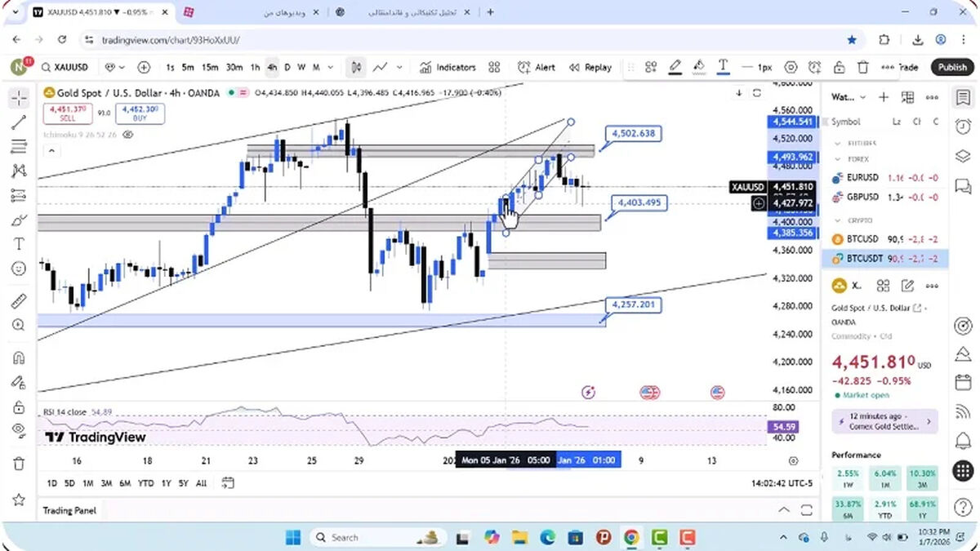The image size is (980, 551).
Task: Select the trend line drawing tool
Action: (x=19, y=122)
